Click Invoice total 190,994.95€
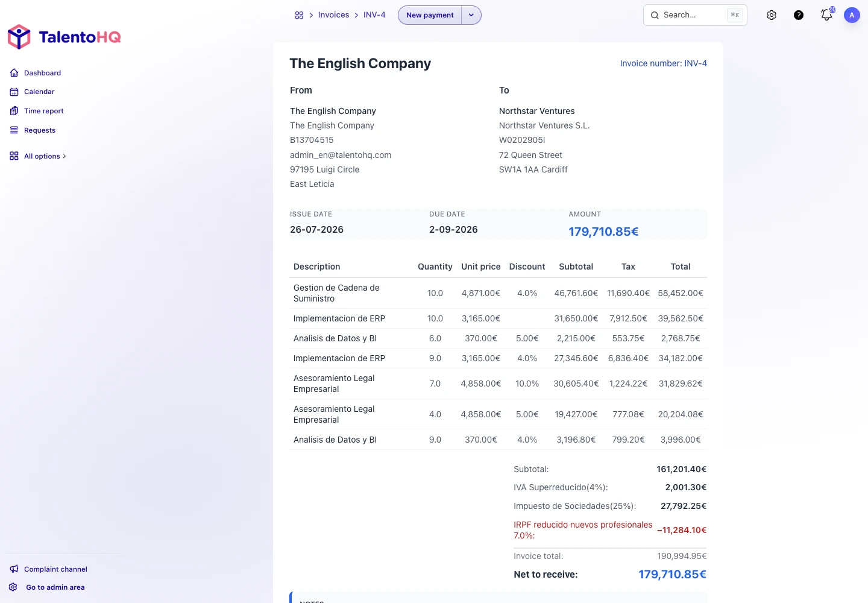Screen dimensions: 868x603 [682, 556]
